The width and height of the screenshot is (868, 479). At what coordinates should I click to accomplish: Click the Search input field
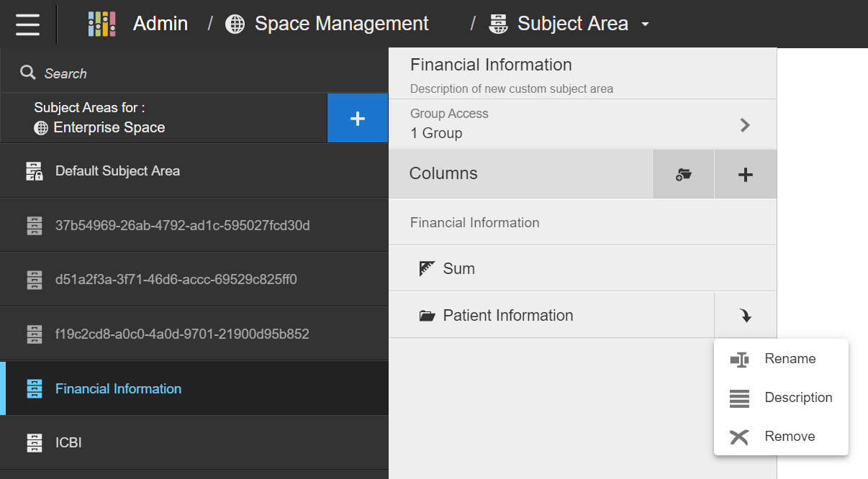pyautogui.click(x=180, y=73)
